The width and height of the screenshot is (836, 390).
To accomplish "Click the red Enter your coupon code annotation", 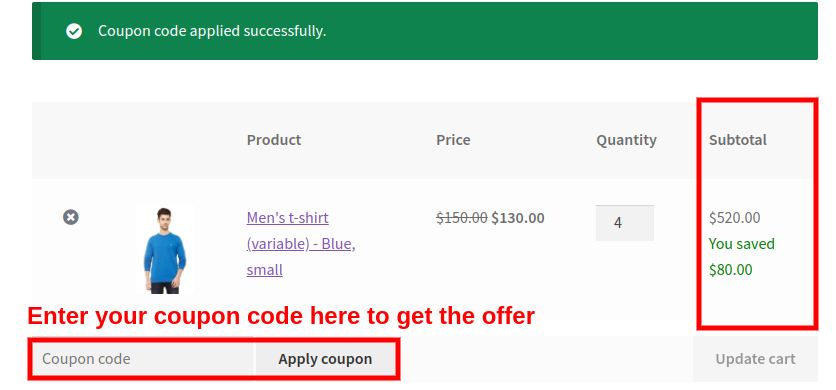I will coord(281,316).
